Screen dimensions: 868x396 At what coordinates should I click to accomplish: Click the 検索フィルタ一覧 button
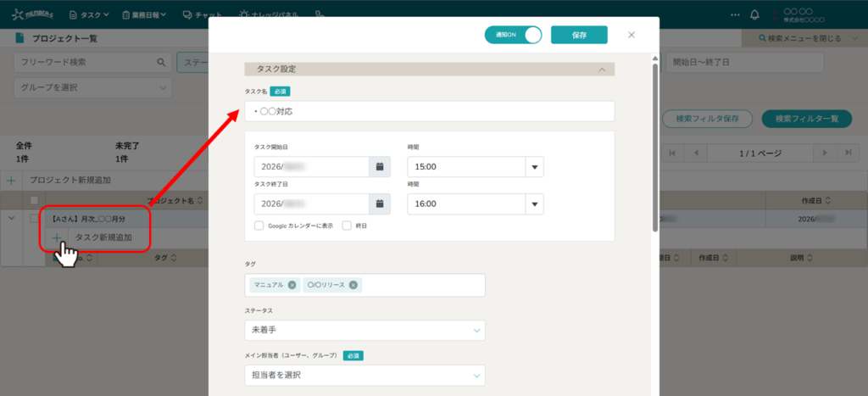(x=807, y=119)
